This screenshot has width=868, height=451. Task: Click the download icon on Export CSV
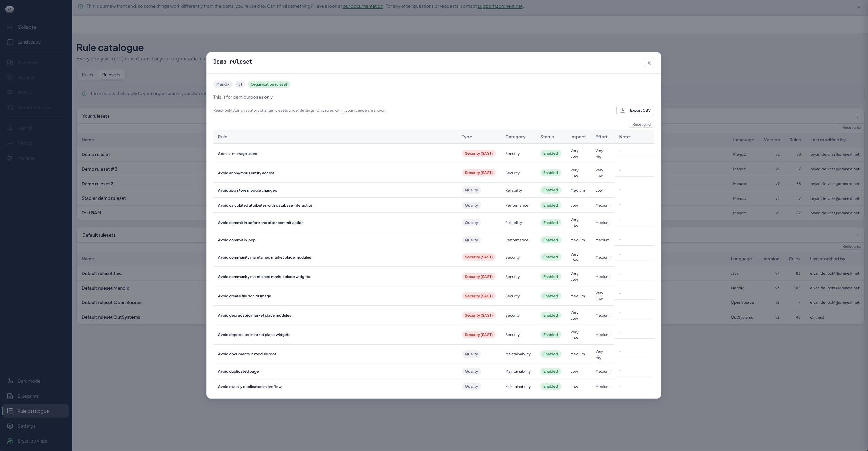point(623,110)
